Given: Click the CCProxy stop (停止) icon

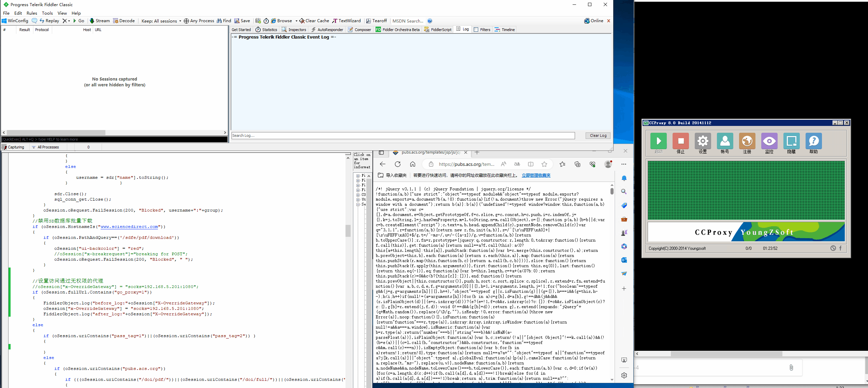Looking at the screenshot, I should point(680,141).
